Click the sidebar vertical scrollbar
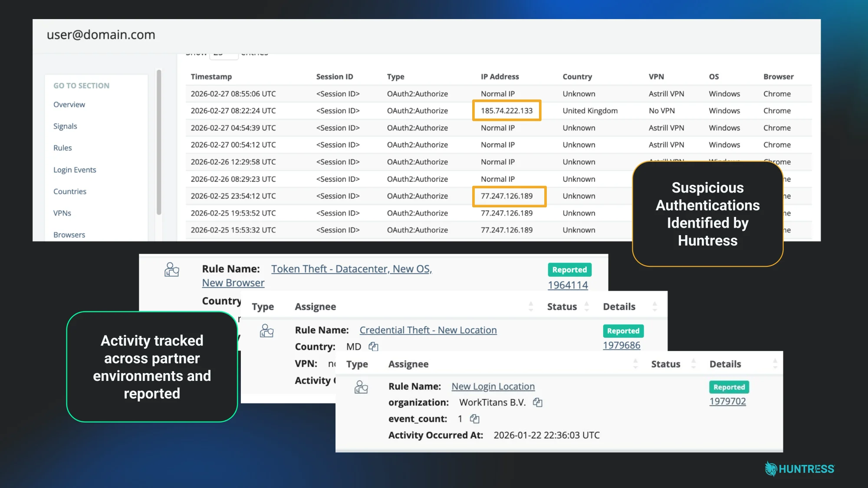 pyautogui.click(x=159, y=142)
